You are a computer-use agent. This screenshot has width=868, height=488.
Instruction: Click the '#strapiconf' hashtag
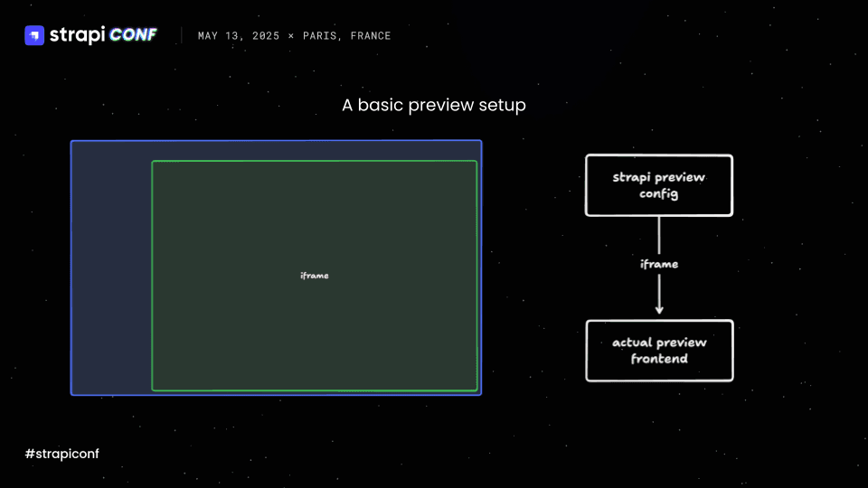[x=62, y=454]
